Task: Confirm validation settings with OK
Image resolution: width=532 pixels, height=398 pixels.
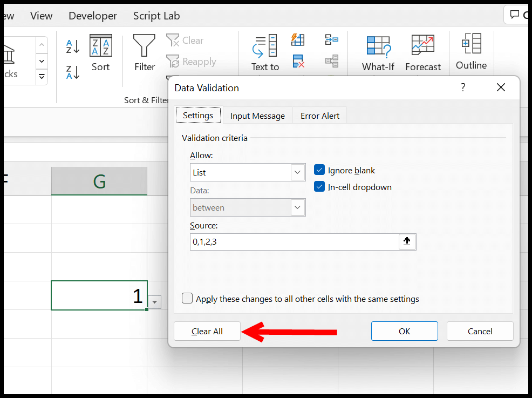Action: click(x=404, y=331)
